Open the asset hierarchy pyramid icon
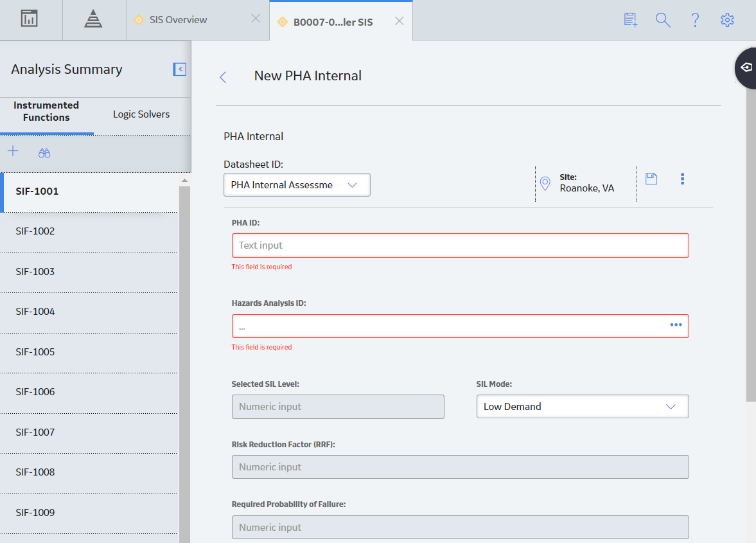The width and height of the screenshot is (756, 543). 93,19
